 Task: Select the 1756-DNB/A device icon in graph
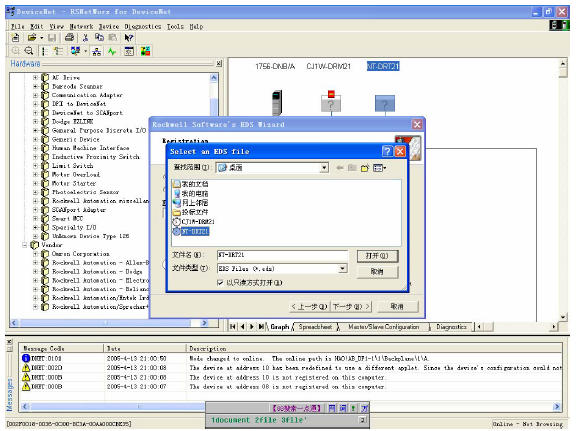point(277,102)
